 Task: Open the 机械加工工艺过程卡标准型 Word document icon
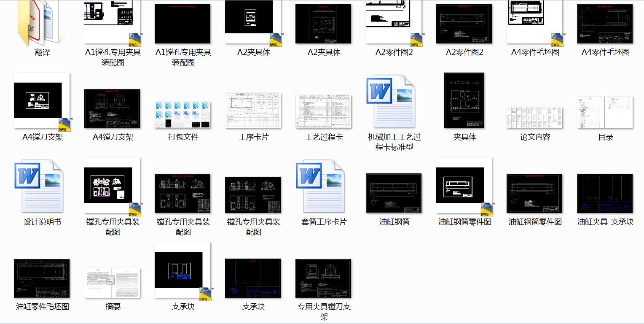391,102
